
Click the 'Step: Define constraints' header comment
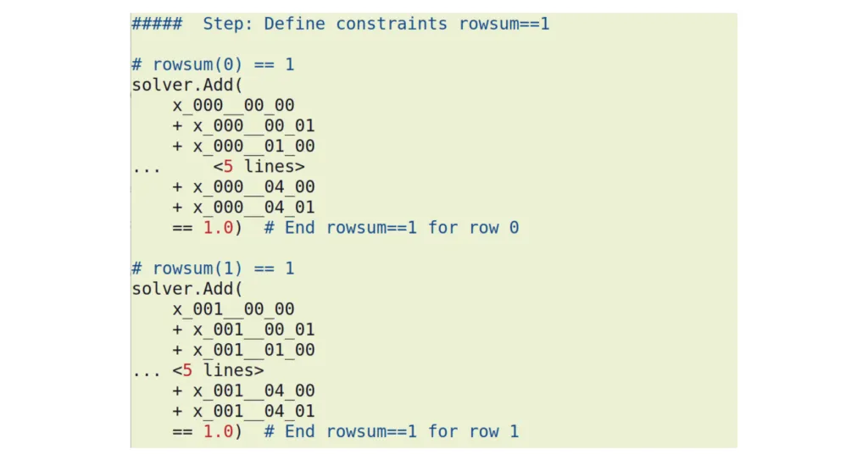(340, 24)
